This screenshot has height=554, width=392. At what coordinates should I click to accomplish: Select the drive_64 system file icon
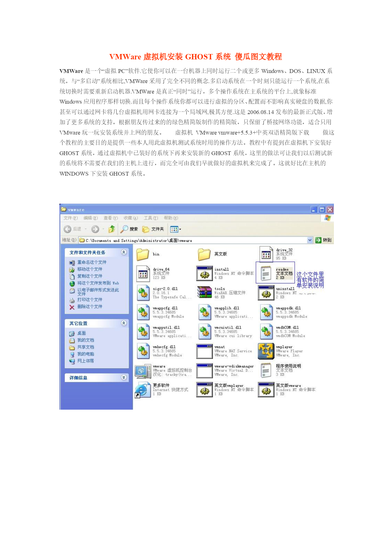tap(143, 274)
